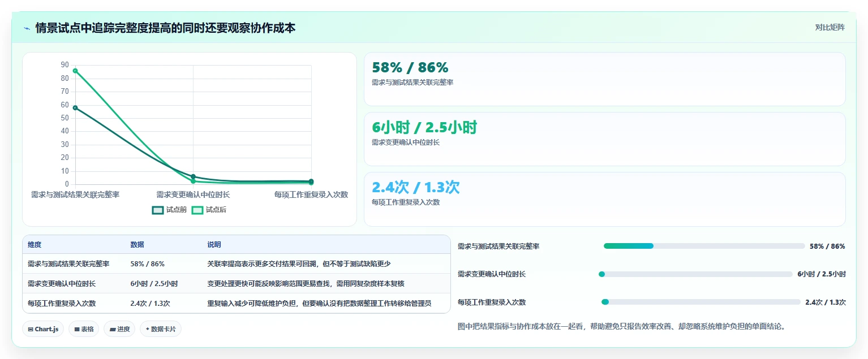Click the card caption 需求与测试结果关联完整率
The width and height of the screenshot is (868, 359).
coord(412,83)
